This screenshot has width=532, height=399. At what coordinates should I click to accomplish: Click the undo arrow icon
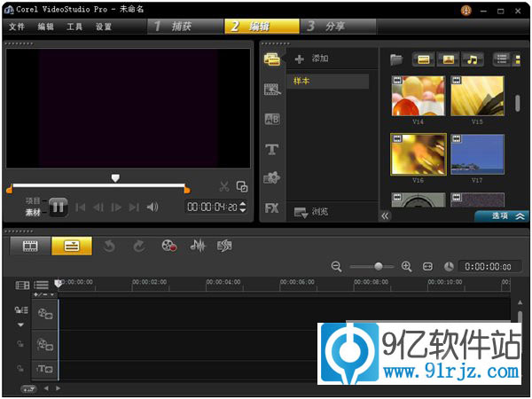(x=109, y=246)
